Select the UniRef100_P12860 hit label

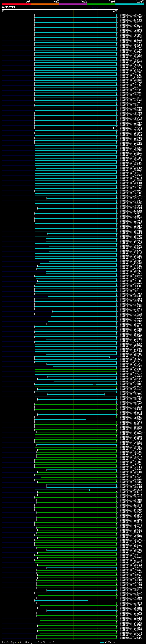[131, 215]
